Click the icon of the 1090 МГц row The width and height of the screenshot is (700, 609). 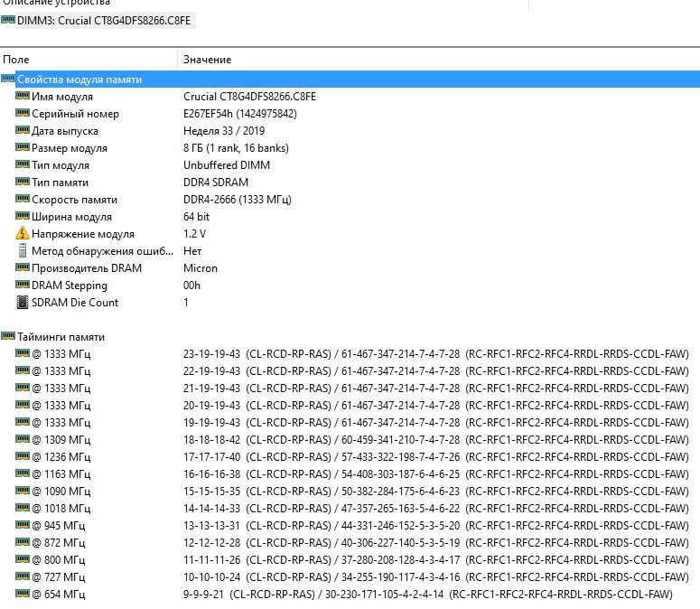point(23,491)
